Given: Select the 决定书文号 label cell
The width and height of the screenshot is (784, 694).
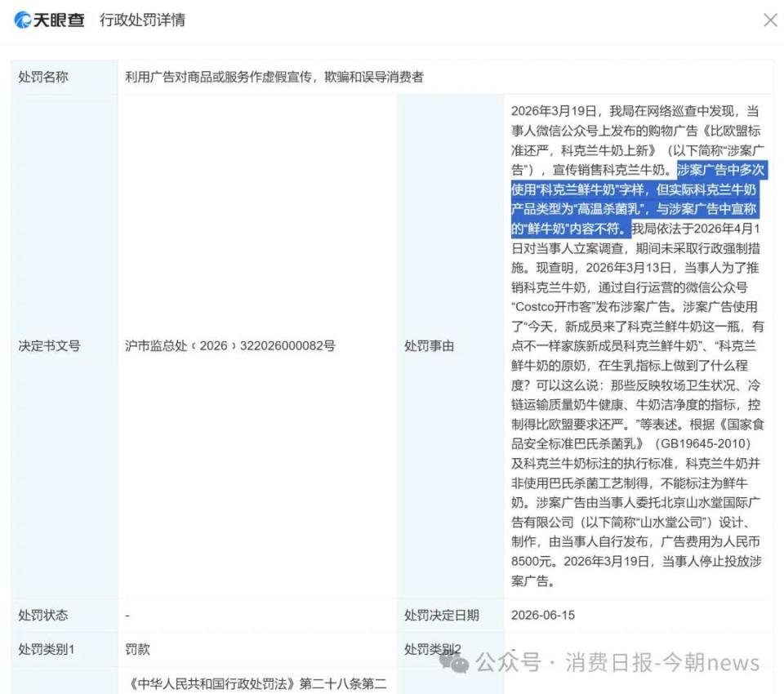Looking at the screenshot, I should (x=64, y=346).
